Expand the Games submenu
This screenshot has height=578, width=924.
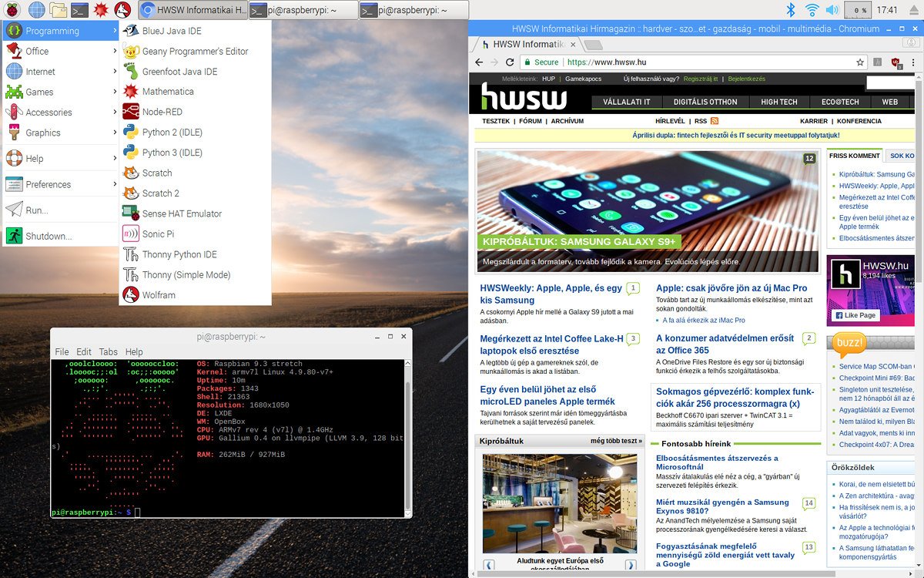click(61, 92)
